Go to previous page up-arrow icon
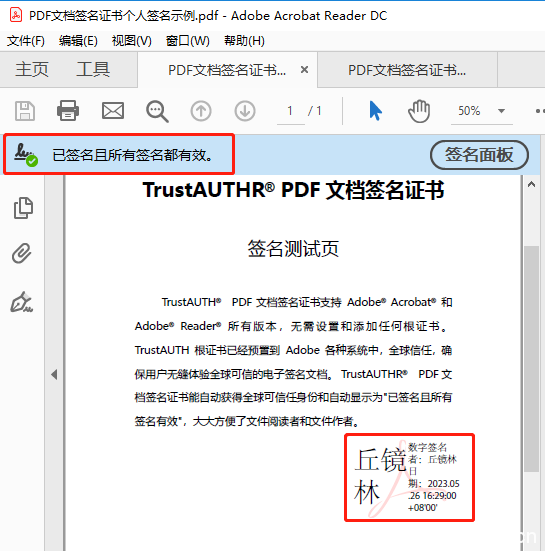The height and width of the screenshot is (551, 545). (201, 111)
